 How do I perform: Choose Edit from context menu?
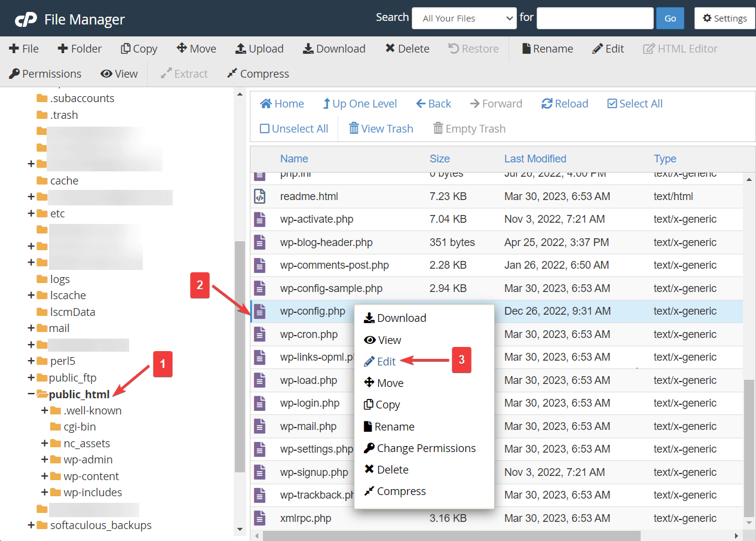[x=386, y=361]
